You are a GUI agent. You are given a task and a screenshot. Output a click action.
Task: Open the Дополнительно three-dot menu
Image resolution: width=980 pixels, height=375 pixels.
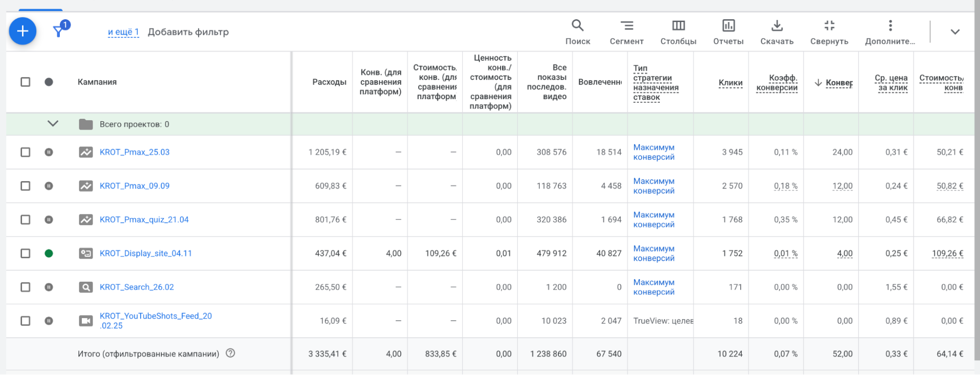[x=890, y=32]
